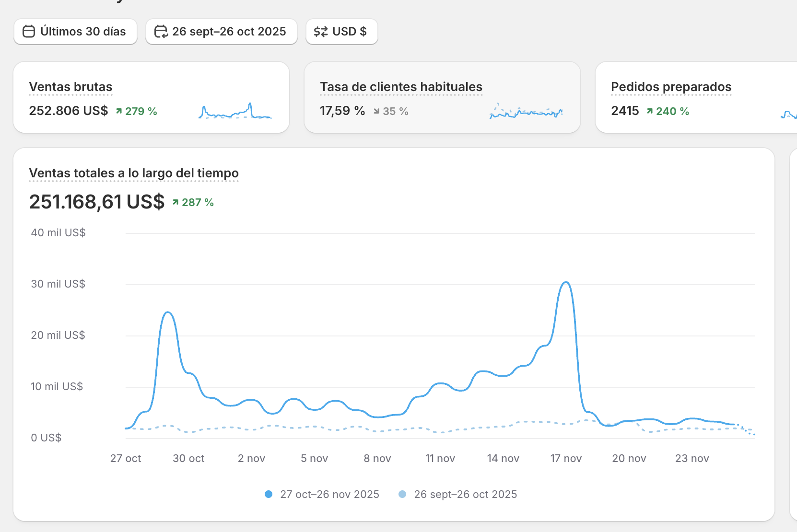Click the 2 nov x-axis label
This screenshot has width=797, height=532.
pyautogui.click(x=251, y=459)
